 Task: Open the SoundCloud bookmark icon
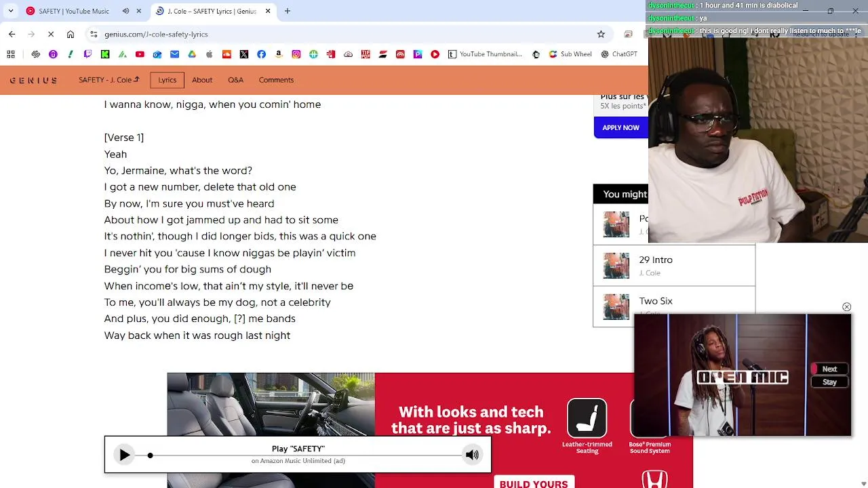pyautogui.click(x=226, y=54)
